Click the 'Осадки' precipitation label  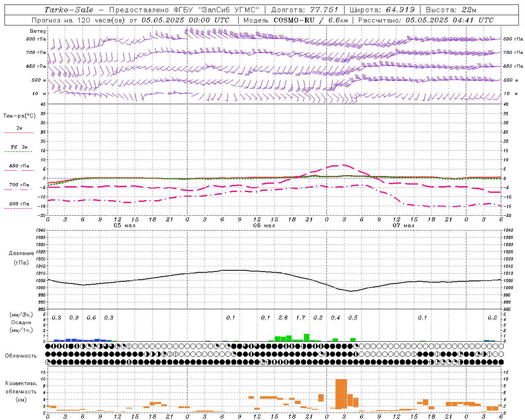point(21,322)
